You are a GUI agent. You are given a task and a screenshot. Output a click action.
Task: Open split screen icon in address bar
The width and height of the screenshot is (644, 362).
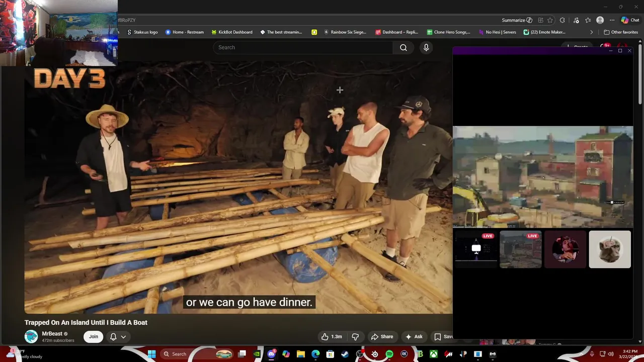540,20
